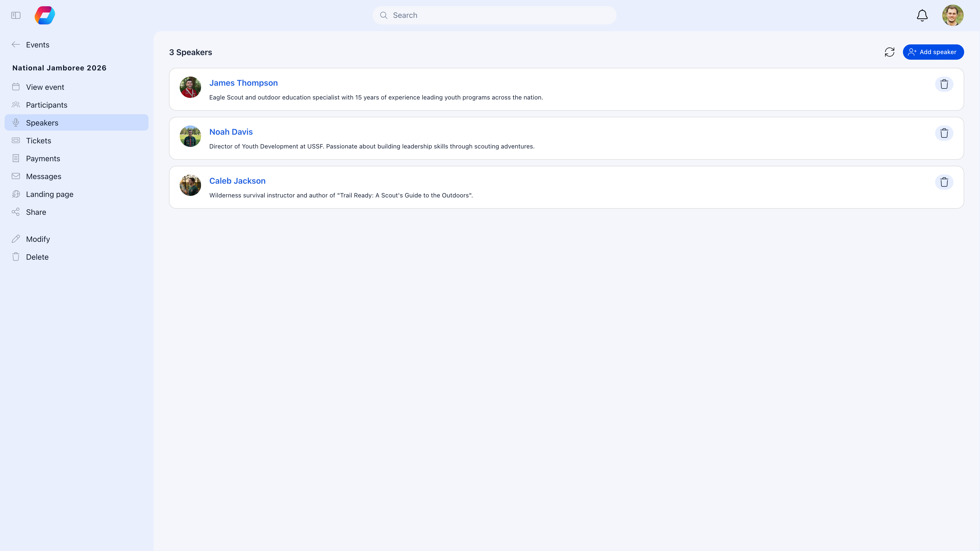Open the Landing page settings
Image resolution: width=980 pixels, height=551 pixels.
point(50,194)
